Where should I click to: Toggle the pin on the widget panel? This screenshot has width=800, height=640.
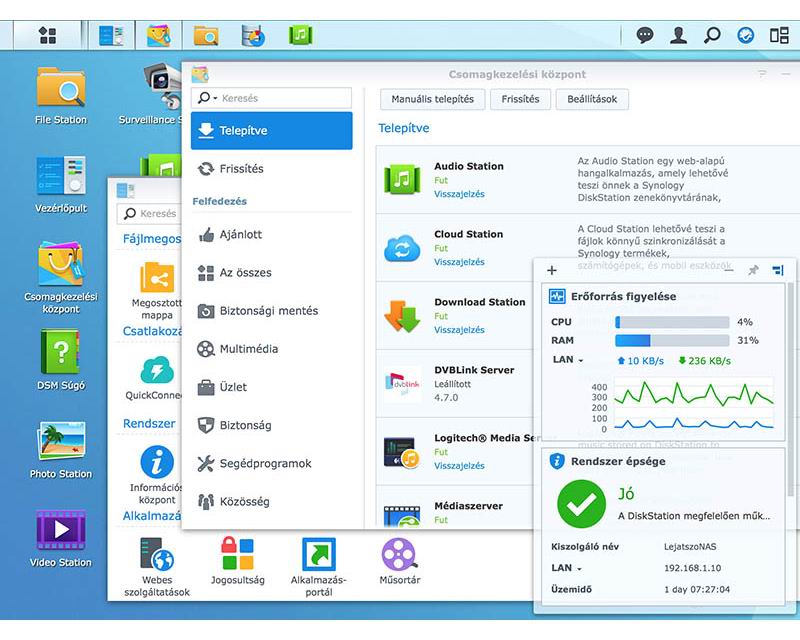click(x=753, y=271)
